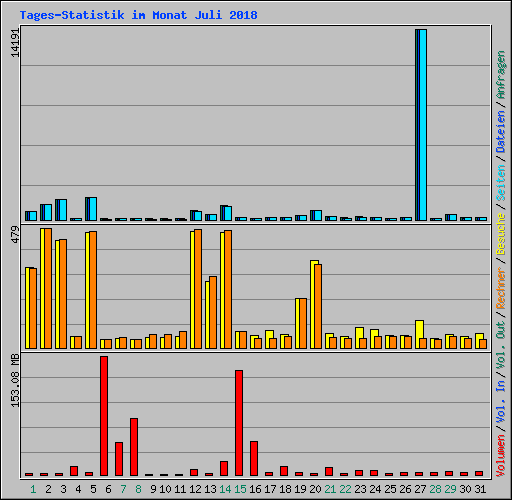
Task: Click the orange bar for day 2
Action: (x=48, y=288)
